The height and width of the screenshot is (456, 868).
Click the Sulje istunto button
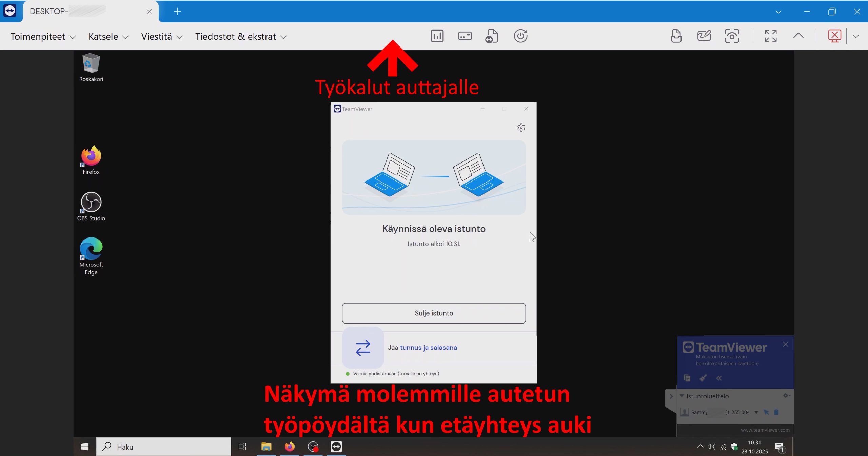pyautogui.click(x=434, y=313)
